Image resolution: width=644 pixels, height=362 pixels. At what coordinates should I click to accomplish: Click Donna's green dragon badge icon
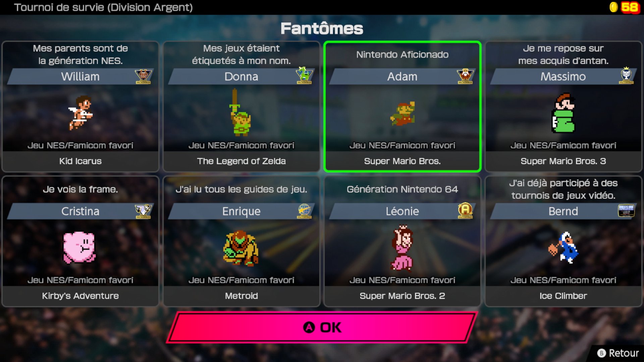[304, 75]
